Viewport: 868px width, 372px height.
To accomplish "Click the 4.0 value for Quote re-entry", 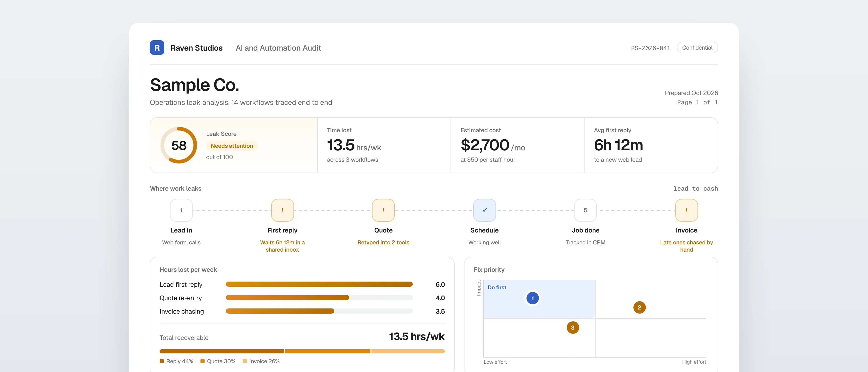I will [440, 298].
